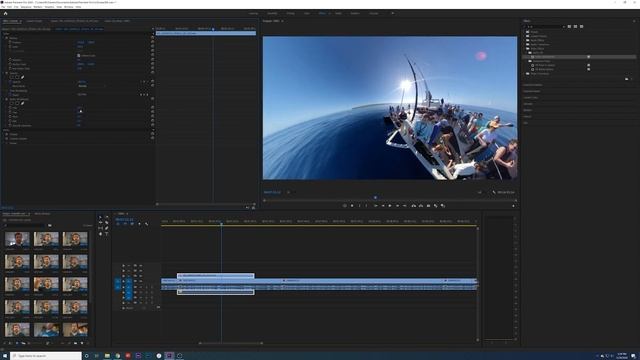Click the Windows taskbar search box
Viewport: 640px width, 360px height.
point(46,356)
